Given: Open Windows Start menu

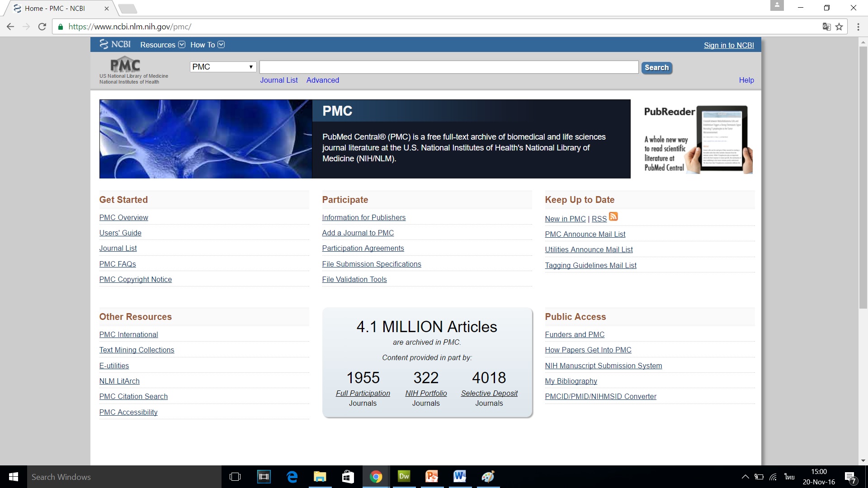Looking at the screenshot, I should coord(14,477).
